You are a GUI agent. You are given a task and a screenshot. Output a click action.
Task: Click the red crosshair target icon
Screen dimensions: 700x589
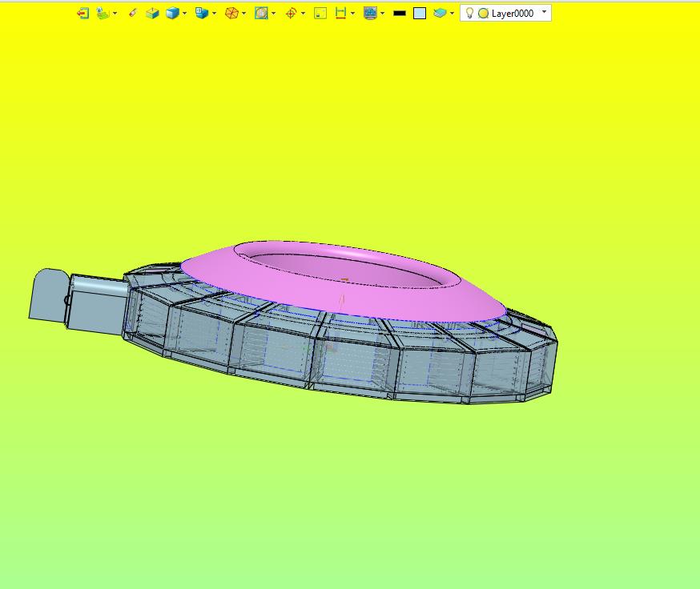coord(291,14)
